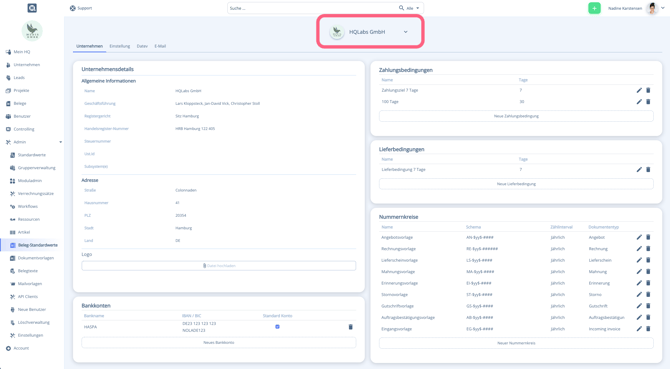
Task: Open Mein HQ in sidebar
Action: 21,52
